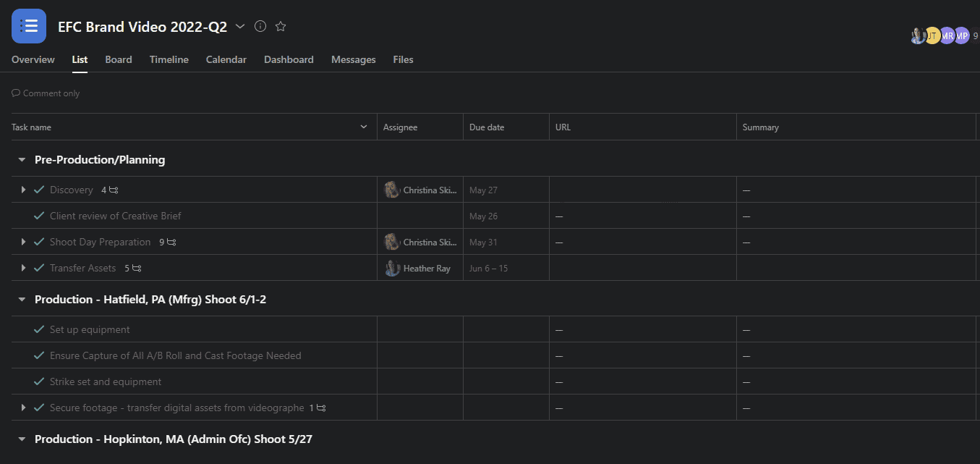Open the Task name column dropdown arrow
Viewport: 980px width, 464px height.
(x=363, y=127)
